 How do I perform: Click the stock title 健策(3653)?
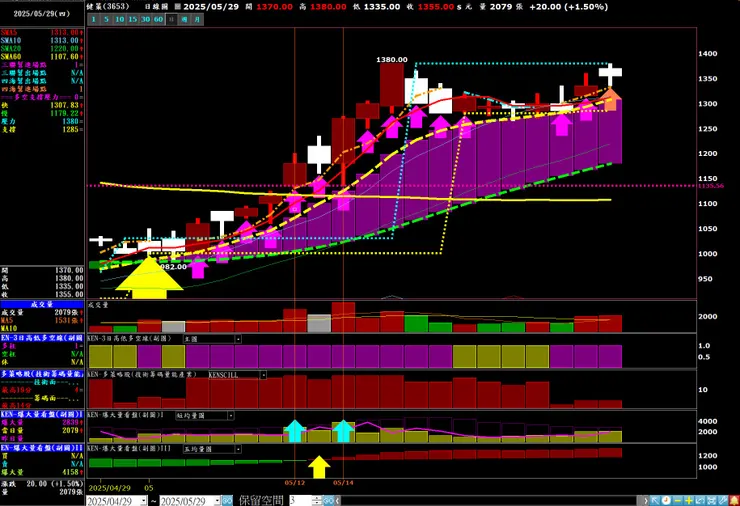(108, 6)
